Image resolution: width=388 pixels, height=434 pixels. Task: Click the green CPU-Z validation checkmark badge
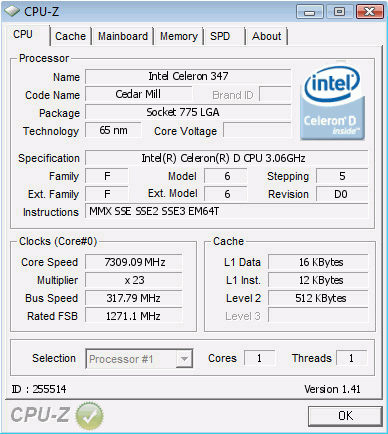(x=89, y=415)
